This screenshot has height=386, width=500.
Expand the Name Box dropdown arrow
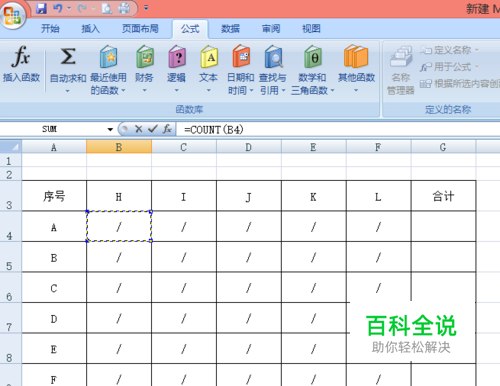point(110,129)
